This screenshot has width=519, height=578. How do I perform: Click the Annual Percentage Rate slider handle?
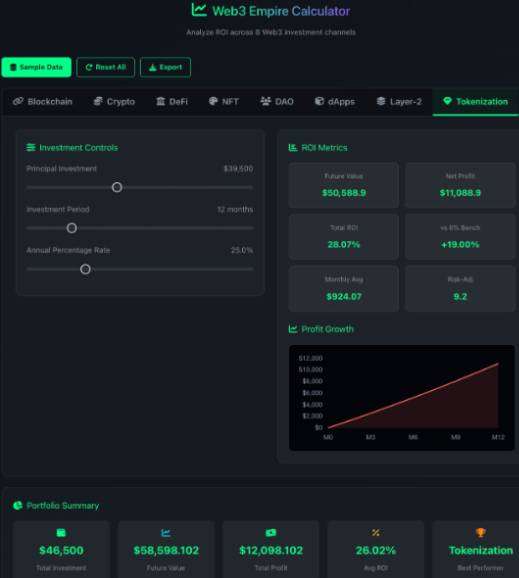pos(85,269)
